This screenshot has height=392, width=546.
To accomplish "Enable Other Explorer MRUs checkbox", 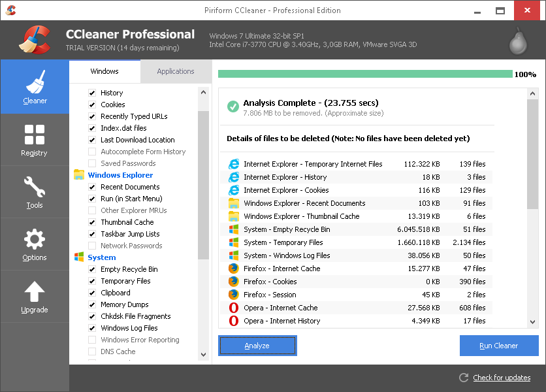I will (x=92, y=210).
